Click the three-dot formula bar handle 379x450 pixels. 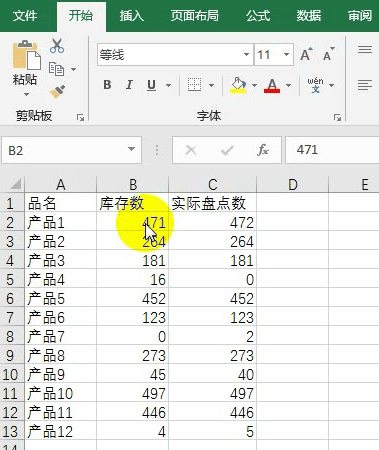(x=157, y=150)
